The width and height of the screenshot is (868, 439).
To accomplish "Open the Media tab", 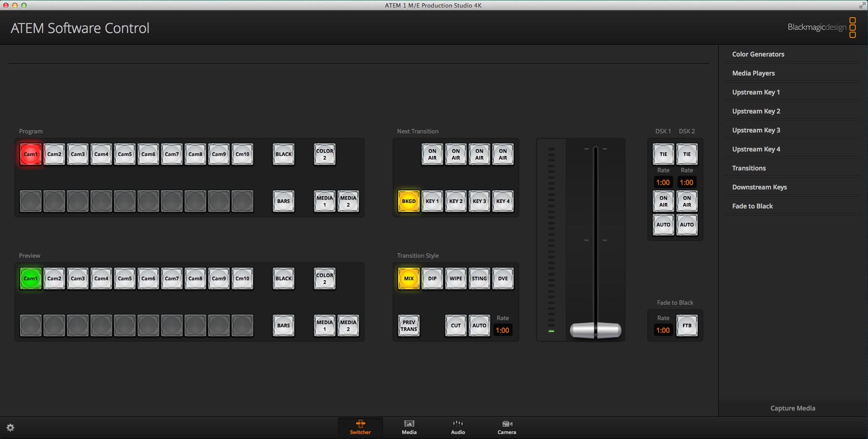I will coord(409,428).
